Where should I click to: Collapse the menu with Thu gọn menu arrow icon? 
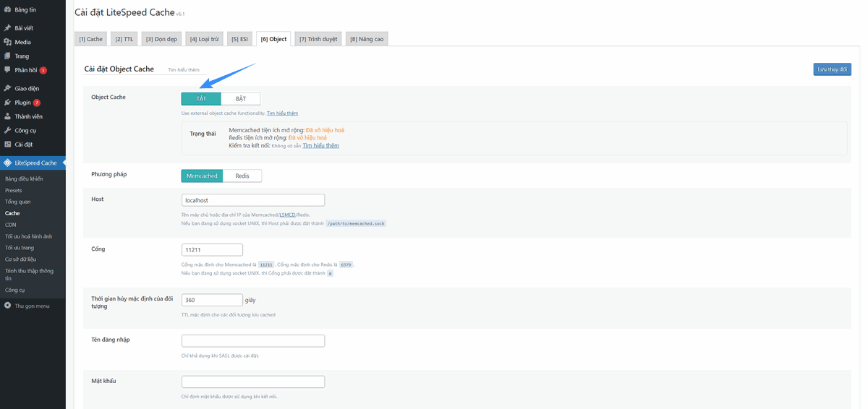[x=7, y=306]
